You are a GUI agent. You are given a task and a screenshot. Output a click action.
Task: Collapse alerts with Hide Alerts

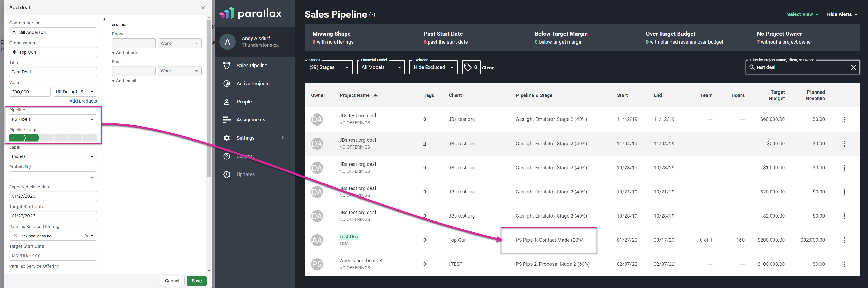pyautogui.click(x=842, y=14)
